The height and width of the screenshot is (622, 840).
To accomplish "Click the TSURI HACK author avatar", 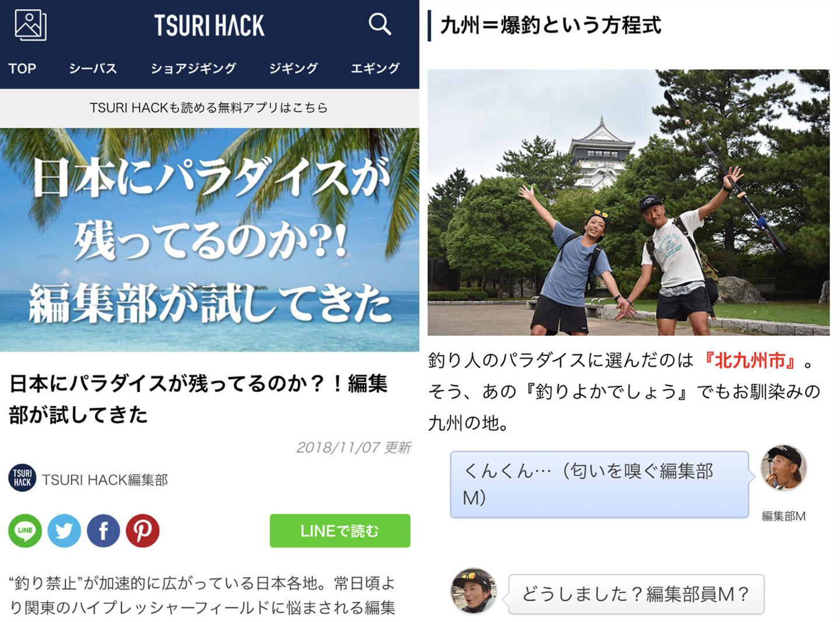I will point(22,478).
